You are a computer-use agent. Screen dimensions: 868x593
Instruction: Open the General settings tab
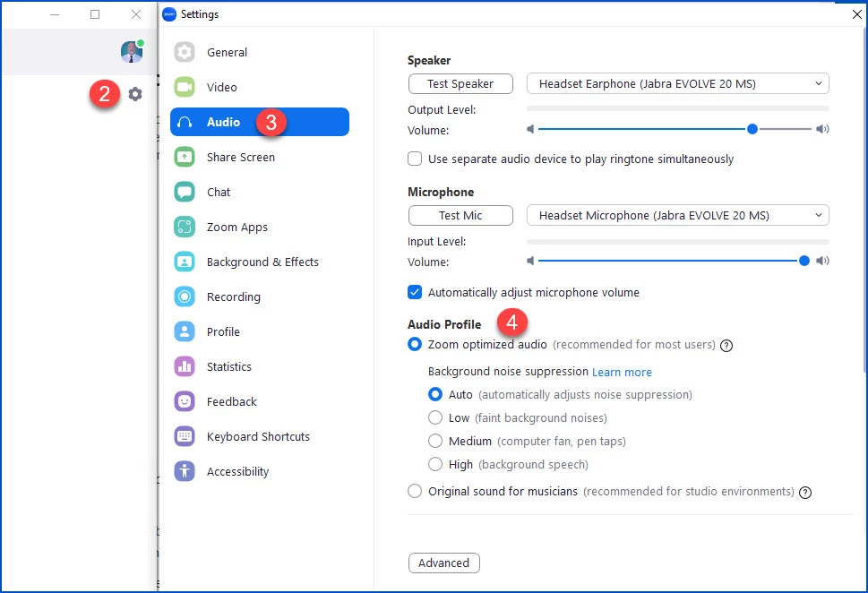click(227, 53)
